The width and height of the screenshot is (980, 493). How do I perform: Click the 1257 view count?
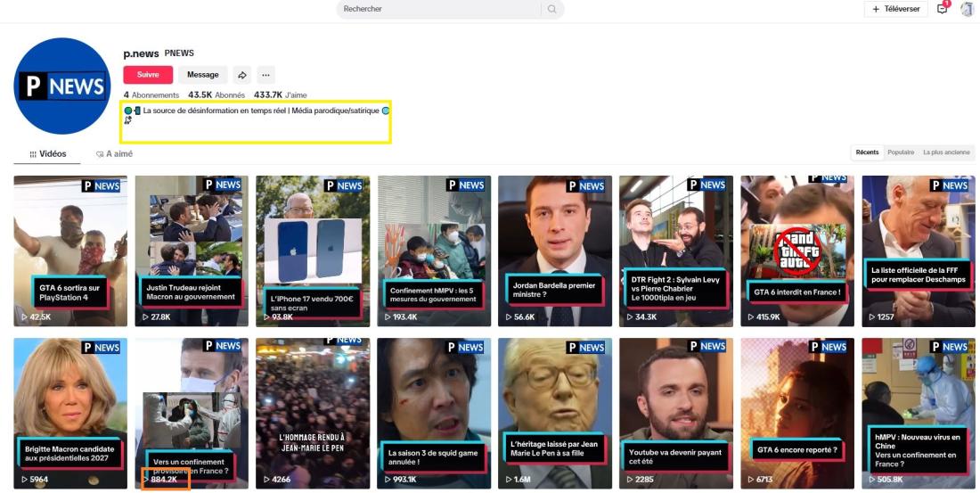(x=882, y=316)
